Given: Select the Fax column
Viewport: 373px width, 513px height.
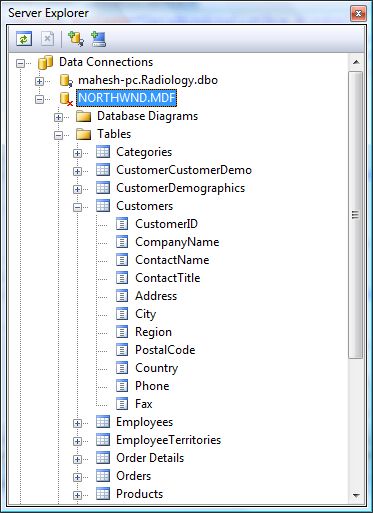Looking at the screenshot, I should pyautogui.click(x=144, y=404).
